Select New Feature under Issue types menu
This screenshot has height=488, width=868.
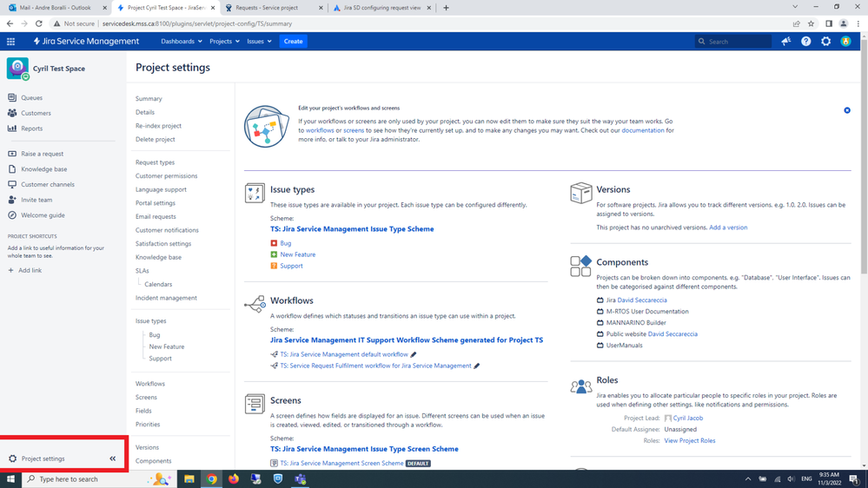tap(167, 347)
